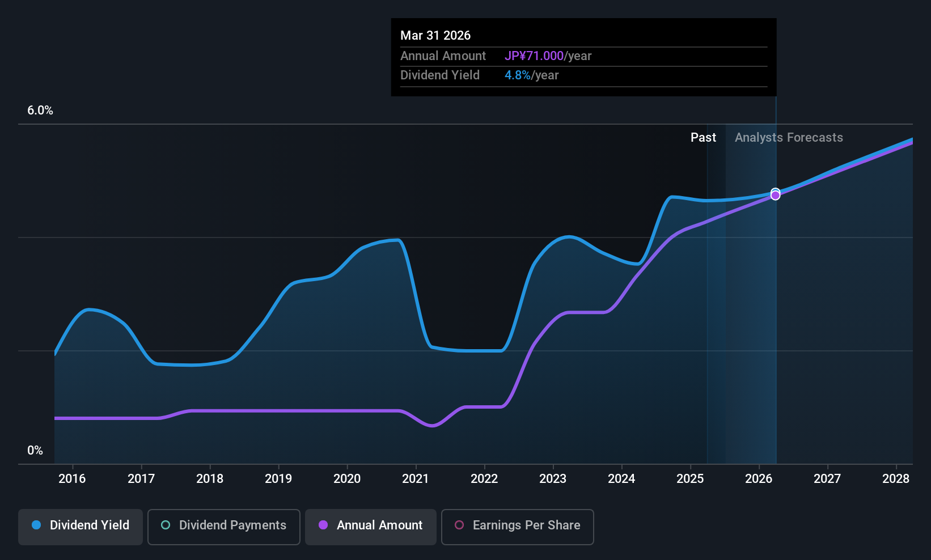Click the blue Dividend Yield legend dot
This screenshot has width=931, height=560.
point(36,525)
